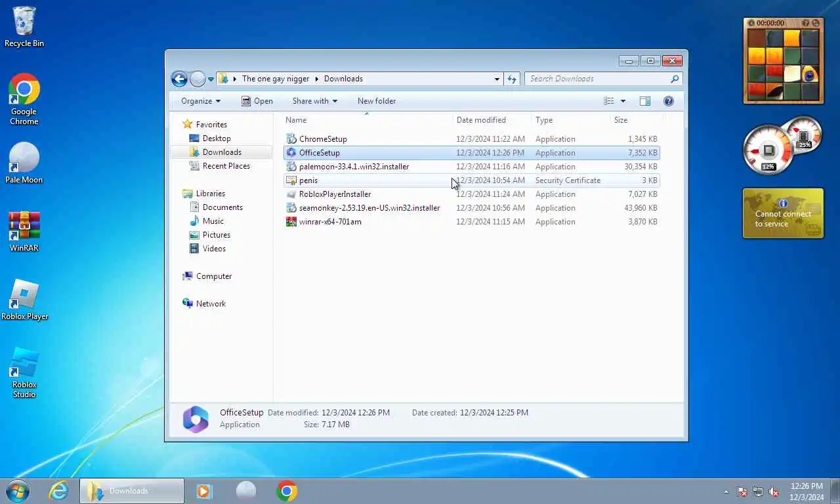The width and height of the screenshot is (840, 504).
Task: Click the network tray icon
Action: coord(758,492)
